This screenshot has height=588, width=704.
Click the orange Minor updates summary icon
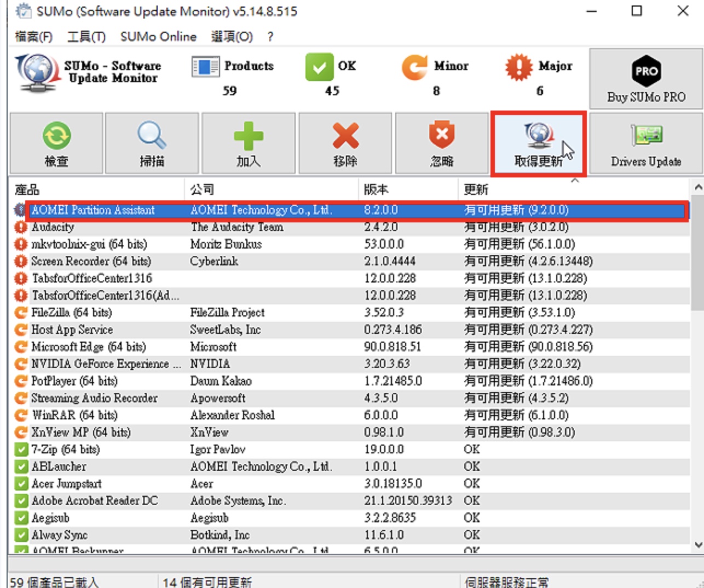[x=414, y=67]
